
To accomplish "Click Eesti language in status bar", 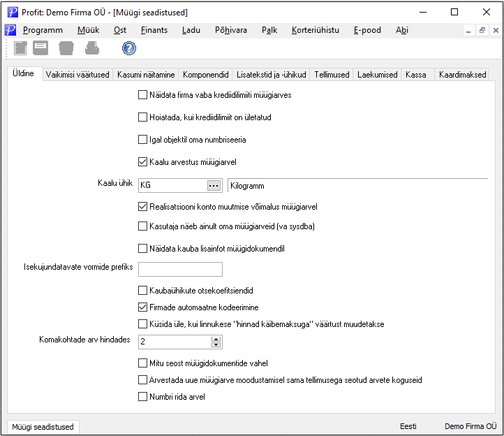I will point(408,426).
